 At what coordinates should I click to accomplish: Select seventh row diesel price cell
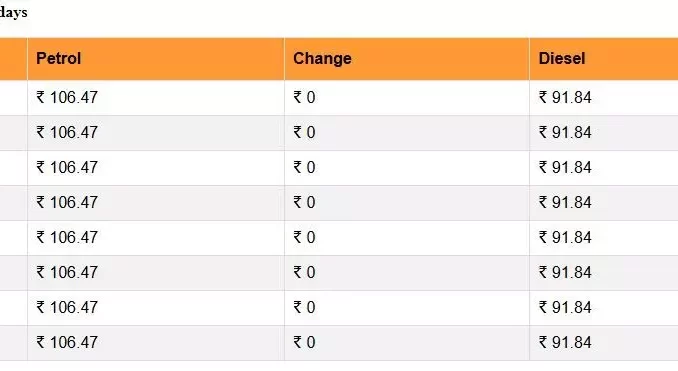(604, 308)
